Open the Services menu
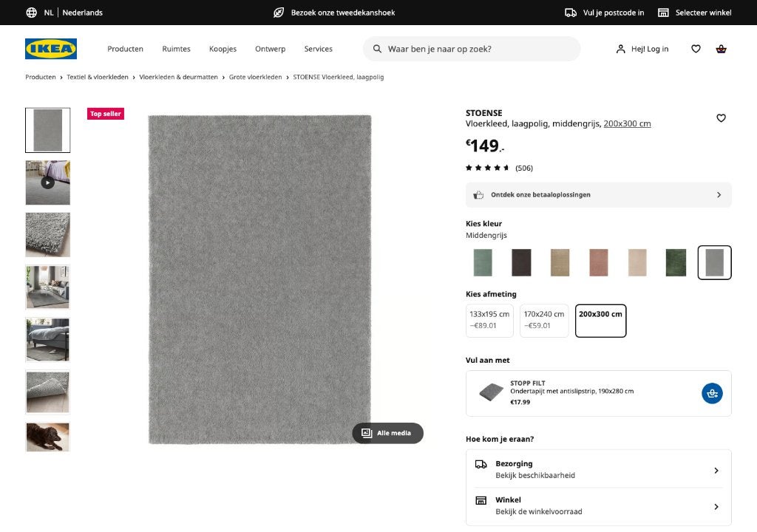Image resolution: width=757 pixels, height=532 pixels. tap(318, 49)
